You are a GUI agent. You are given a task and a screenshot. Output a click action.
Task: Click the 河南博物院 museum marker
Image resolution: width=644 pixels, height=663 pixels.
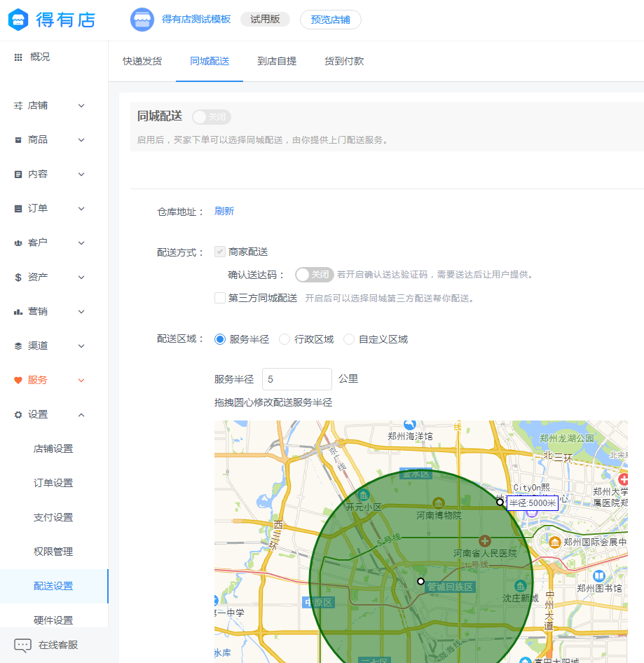439,503
